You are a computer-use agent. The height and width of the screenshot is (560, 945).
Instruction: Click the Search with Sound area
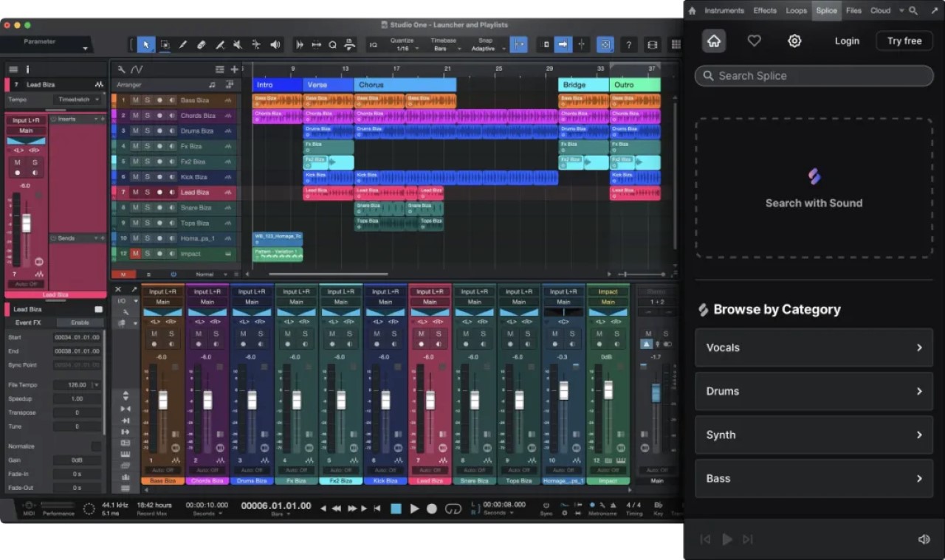pos(814,187)
